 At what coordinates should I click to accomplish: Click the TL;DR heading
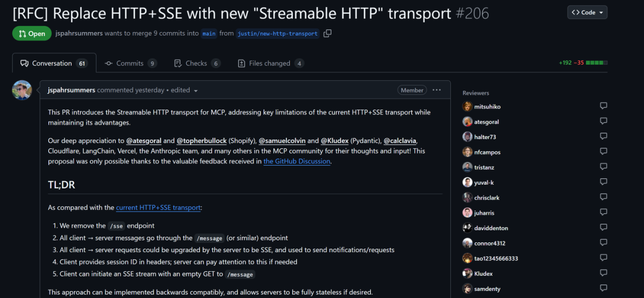coord(61,185)
